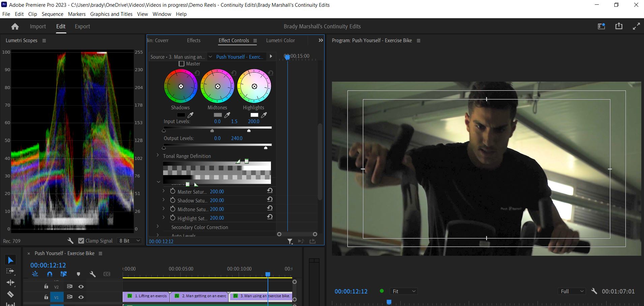This screenshot has height=306, width=644.
Task: Expand Tonal Range Definition
Action: tap(158, 155)
